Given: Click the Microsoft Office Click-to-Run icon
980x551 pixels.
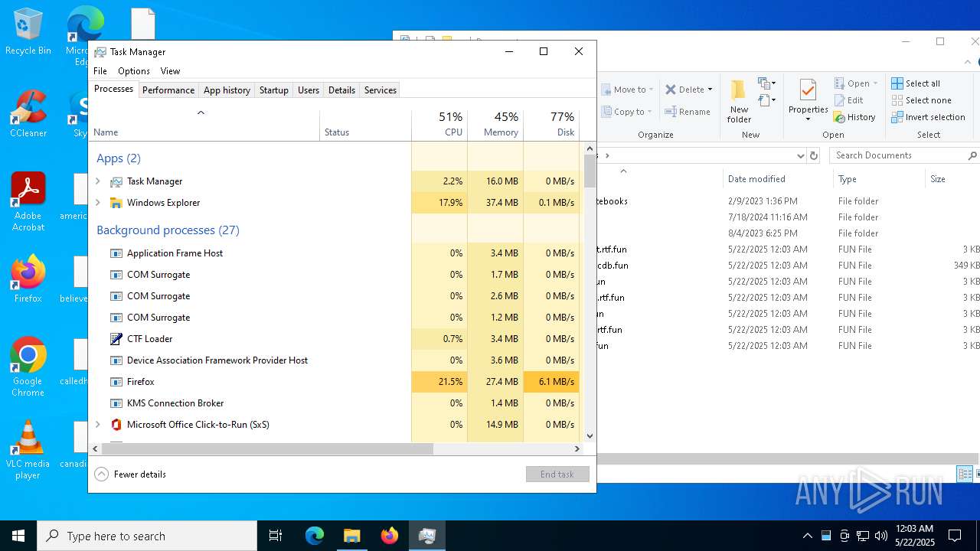Looking at the screenshot, I should click(116, 425).
